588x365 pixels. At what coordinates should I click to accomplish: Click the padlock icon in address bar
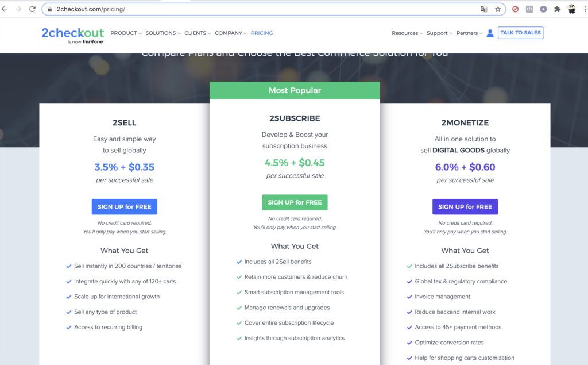[x=49, y=9]
